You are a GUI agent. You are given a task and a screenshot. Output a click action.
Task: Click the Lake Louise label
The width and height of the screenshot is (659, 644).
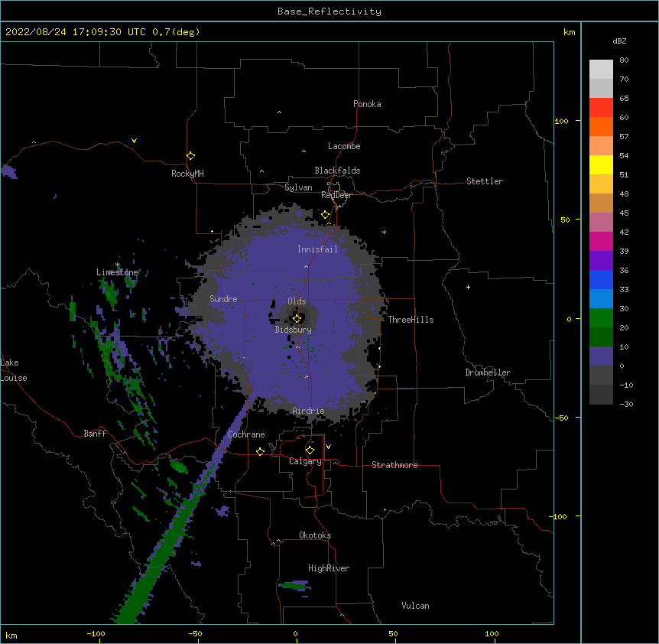[14, 370]
